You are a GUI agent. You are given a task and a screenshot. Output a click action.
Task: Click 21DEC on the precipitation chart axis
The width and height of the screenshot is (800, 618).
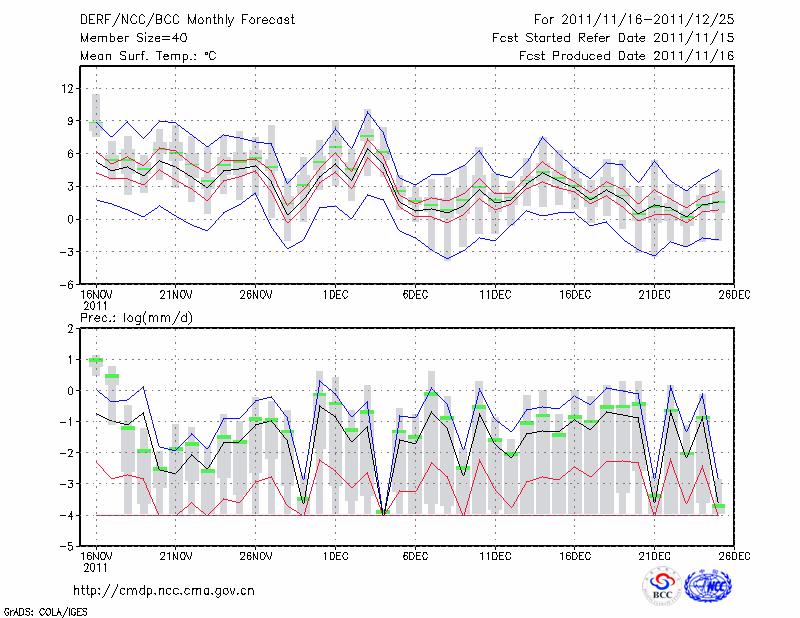[x=654, y=556]
